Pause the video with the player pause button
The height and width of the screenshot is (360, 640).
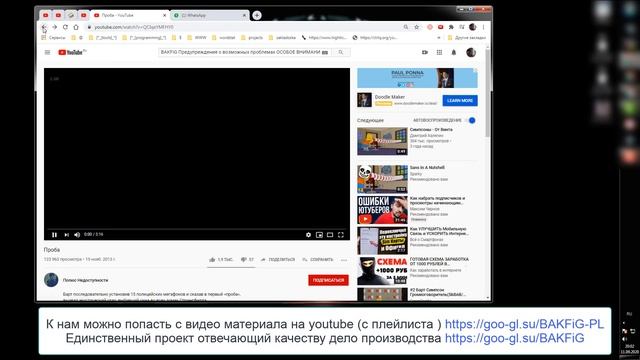tap(54, 235)
